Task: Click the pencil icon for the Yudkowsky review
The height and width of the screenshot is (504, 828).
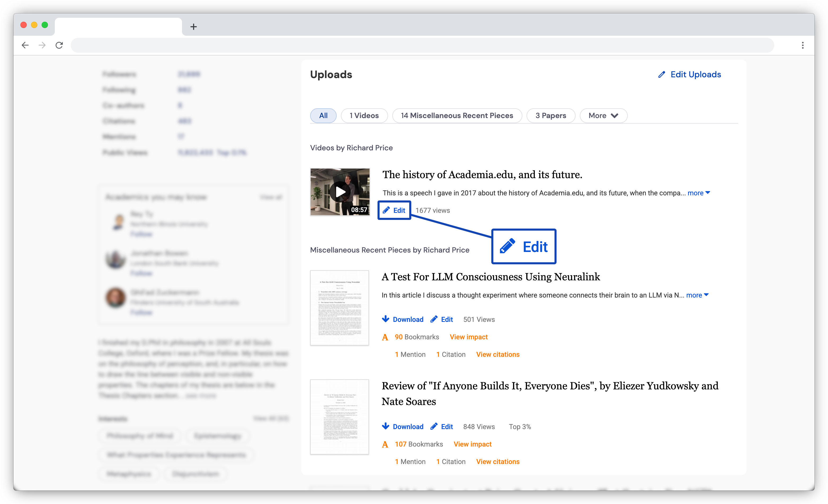Action: tap(434, 426)
